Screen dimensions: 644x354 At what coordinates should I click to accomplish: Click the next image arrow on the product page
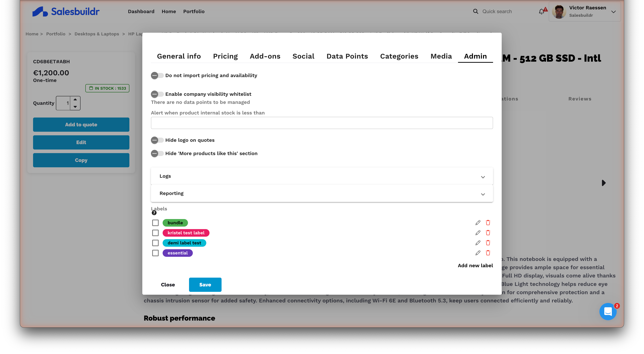pos(604,183)
